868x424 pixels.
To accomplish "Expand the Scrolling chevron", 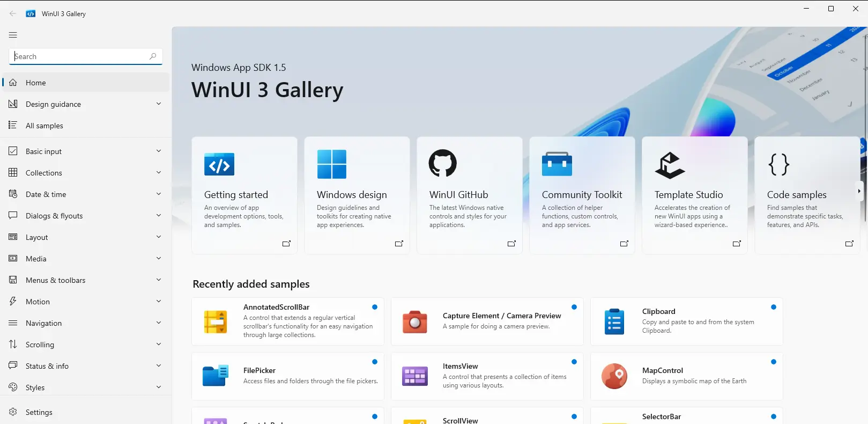I will point(159,344).
